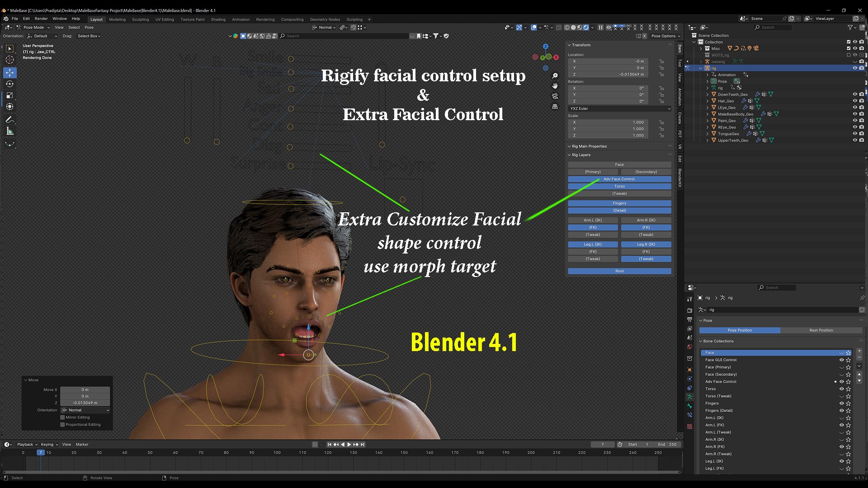
Task: Toggle exclude checkbox for Misc collection
Action: pos(849,48)
